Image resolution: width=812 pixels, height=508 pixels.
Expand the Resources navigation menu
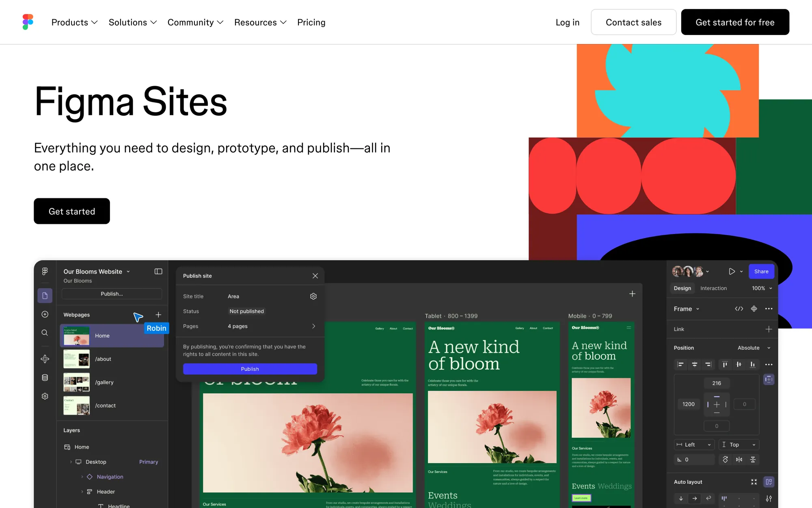pyautogui.click(x=260, y=22)
